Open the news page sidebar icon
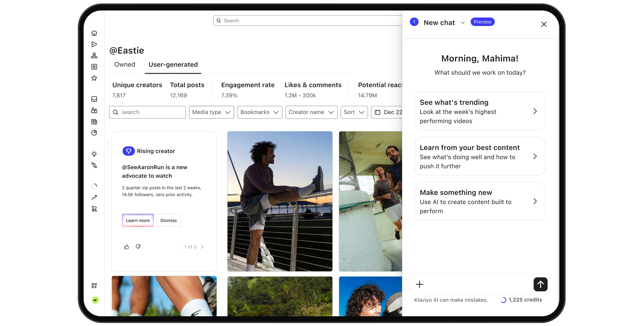This screenshot has height=326, width=644. point(94,122)
